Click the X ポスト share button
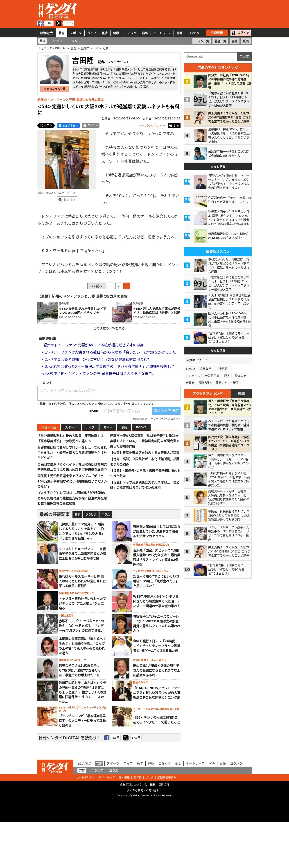Viewport: 289px width, 868px height. click(x=46, y=125)
